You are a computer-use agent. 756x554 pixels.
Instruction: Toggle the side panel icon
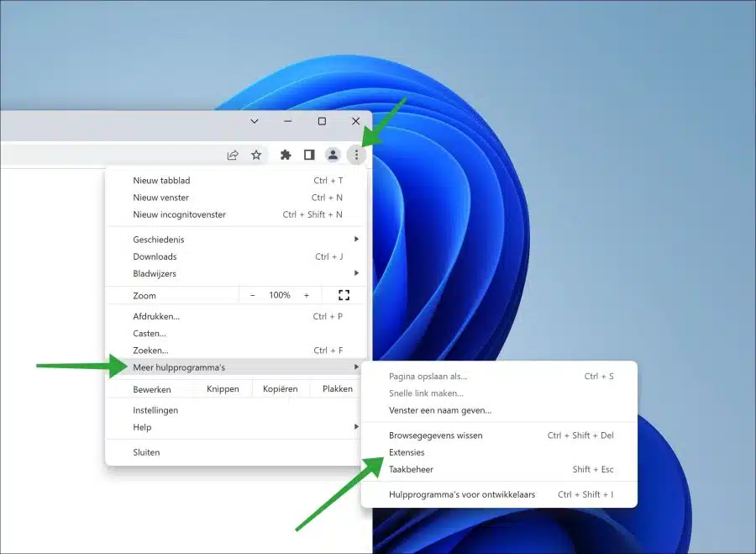(309, 155)
